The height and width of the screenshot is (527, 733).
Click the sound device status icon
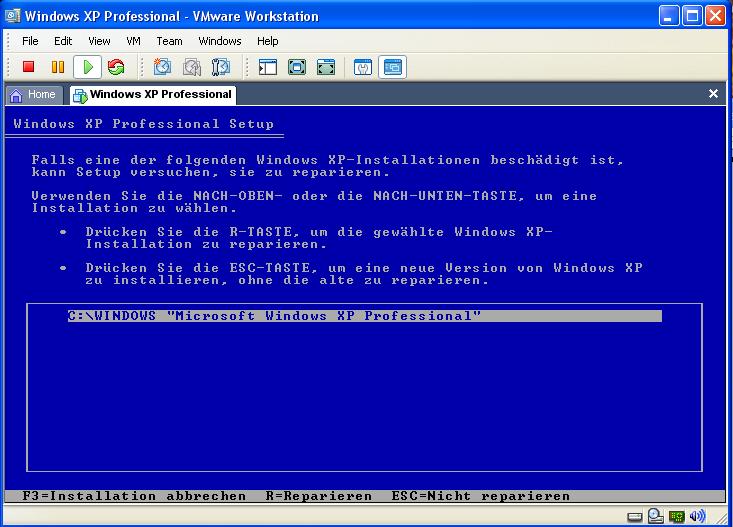click(x=697, y=516)
